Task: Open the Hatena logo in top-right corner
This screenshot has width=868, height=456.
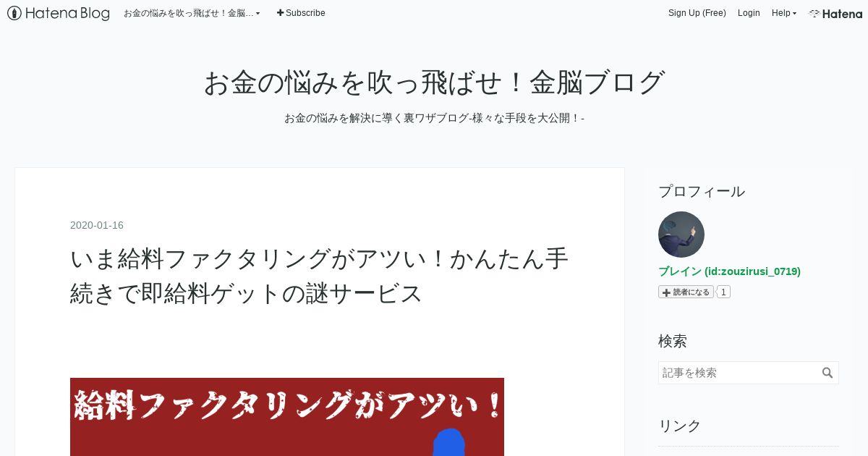Action: [835, 13]
